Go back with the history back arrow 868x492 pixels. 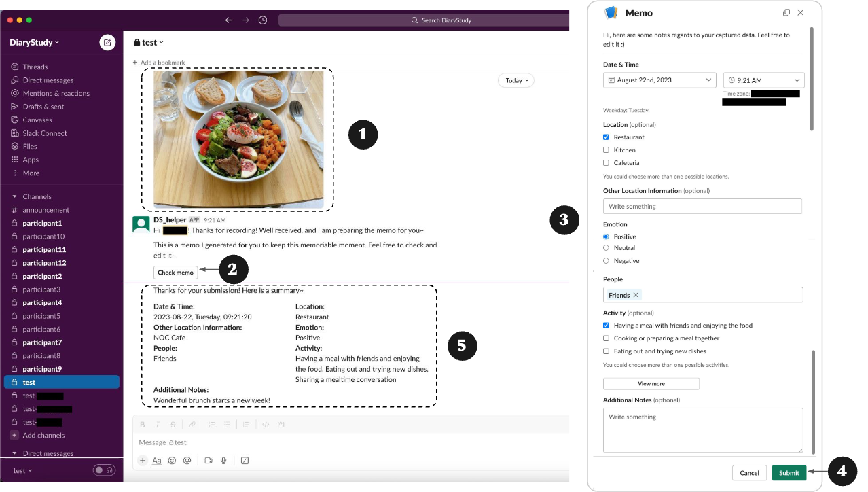229,20
